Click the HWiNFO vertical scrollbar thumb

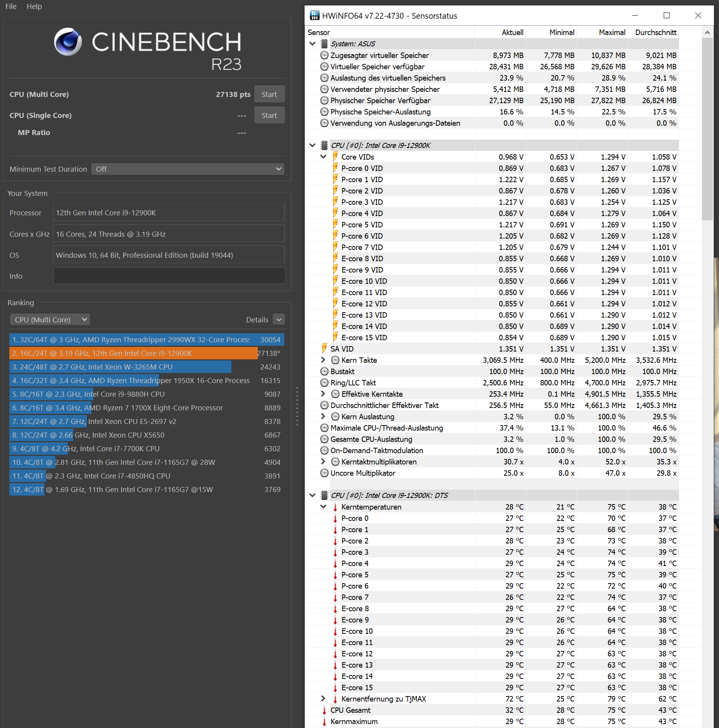pos(707,129)
